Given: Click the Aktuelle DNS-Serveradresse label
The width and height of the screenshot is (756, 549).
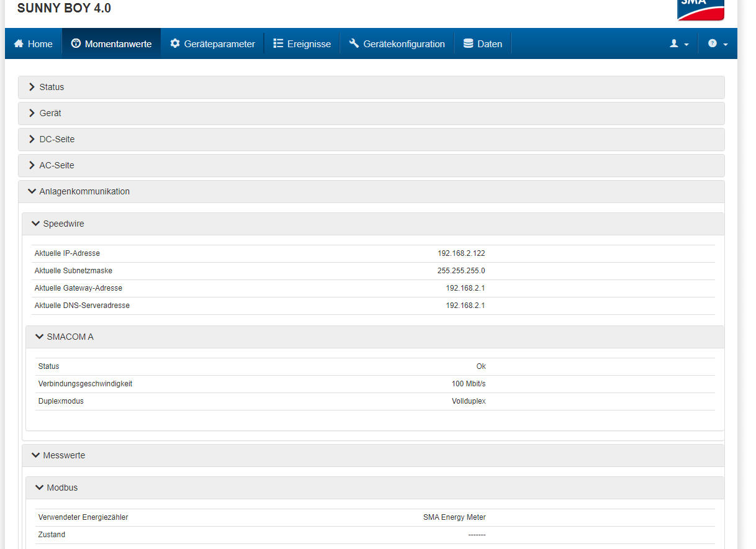Looking at the screenshot, I should pos(82,306).
